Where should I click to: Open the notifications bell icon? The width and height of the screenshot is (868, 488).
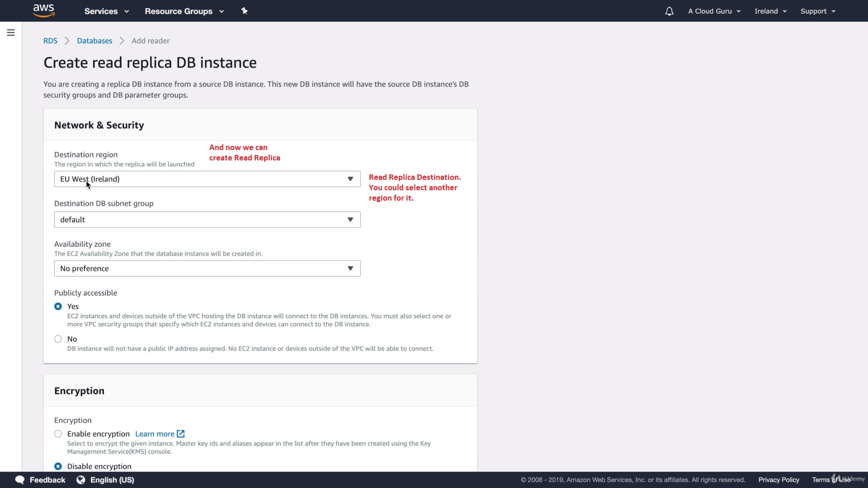point(669,11)
